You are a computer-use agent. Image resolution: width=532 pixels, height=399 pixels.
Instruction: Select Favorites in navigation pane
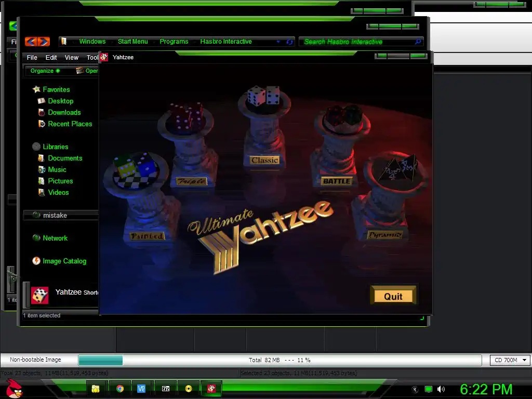(x=56, y=89)
